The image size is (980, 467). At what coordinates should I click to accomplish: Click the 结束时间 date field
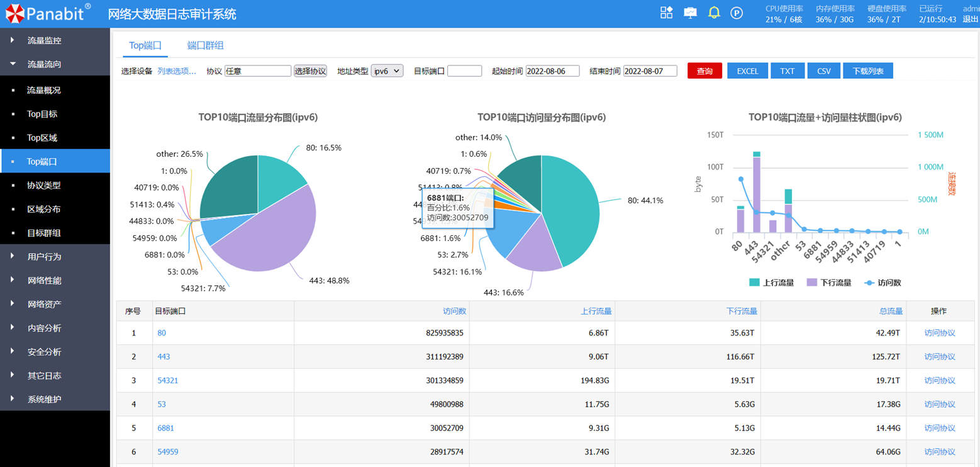click(x=650, y=71)
